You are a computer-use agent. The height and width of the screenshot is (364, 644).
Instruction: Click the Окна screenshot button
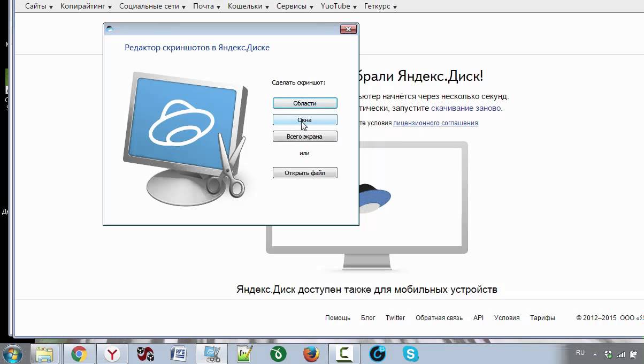tap(305, 120)
